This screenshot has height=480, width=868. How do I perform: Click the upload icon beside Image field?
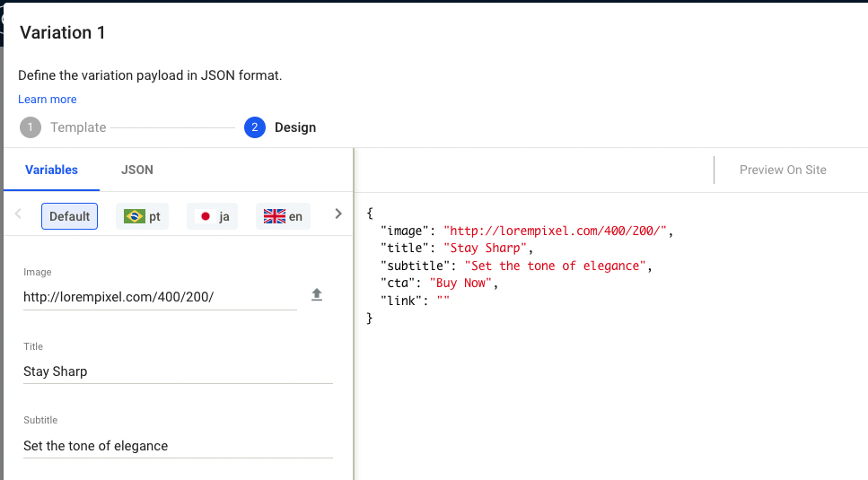317,295
